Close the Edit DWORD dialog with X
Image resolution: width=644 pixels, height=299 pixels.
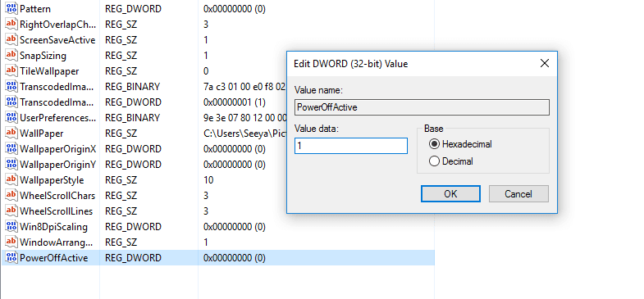(544, 63)
